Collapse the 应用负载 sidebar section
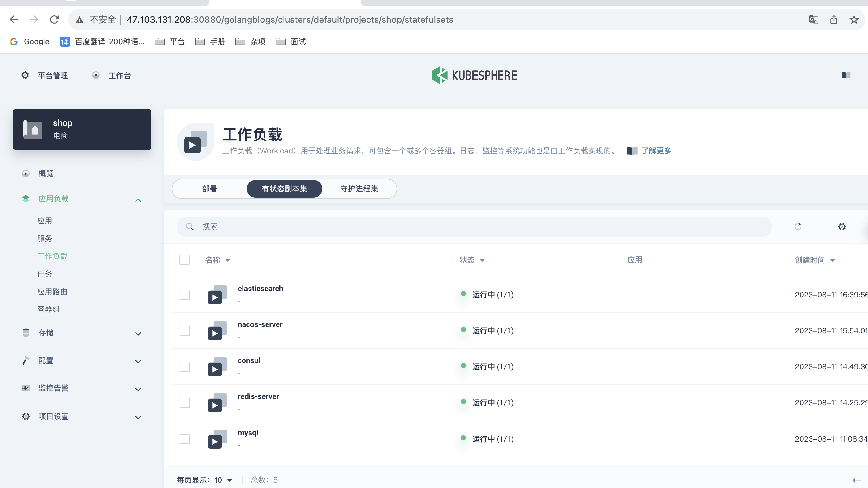Viewport: 868px width, 488px height. [82, 199]
